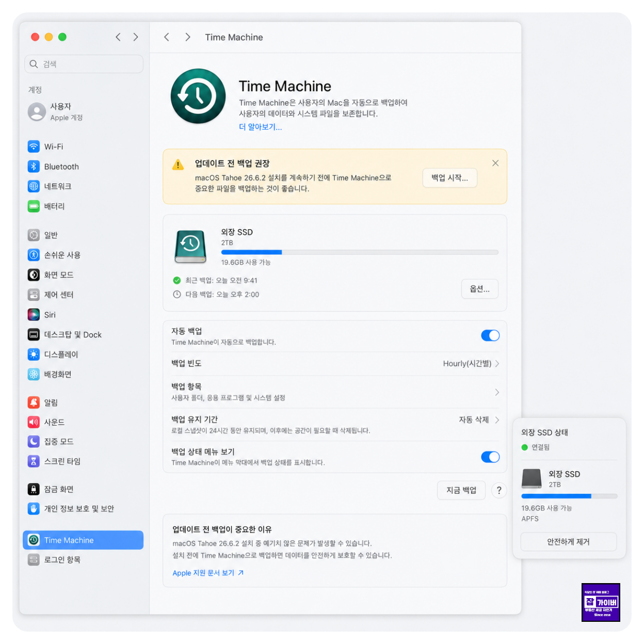Open the 디스플레이 sun icon
The width and height of the screenshot is (644, 644).
pos(34,355)
